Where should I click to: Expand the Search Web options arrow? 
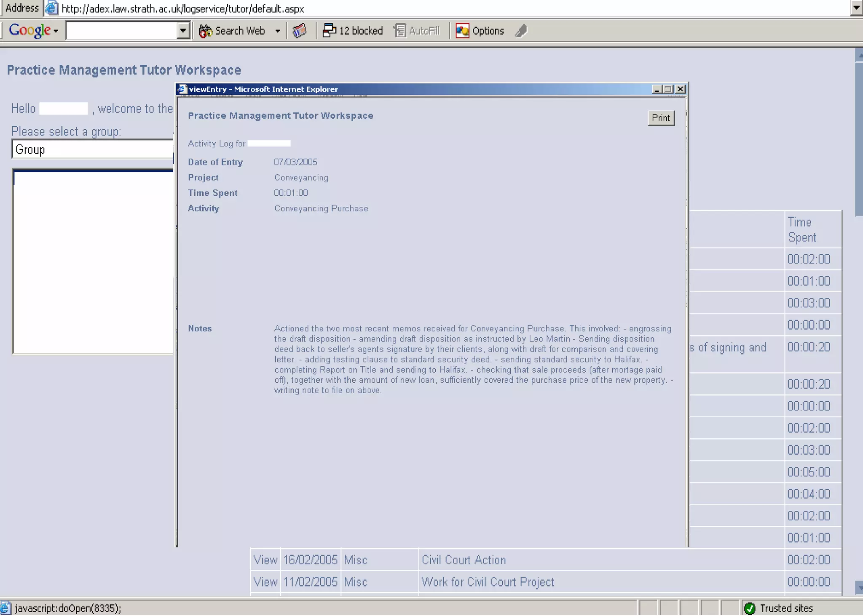[278, 31]
